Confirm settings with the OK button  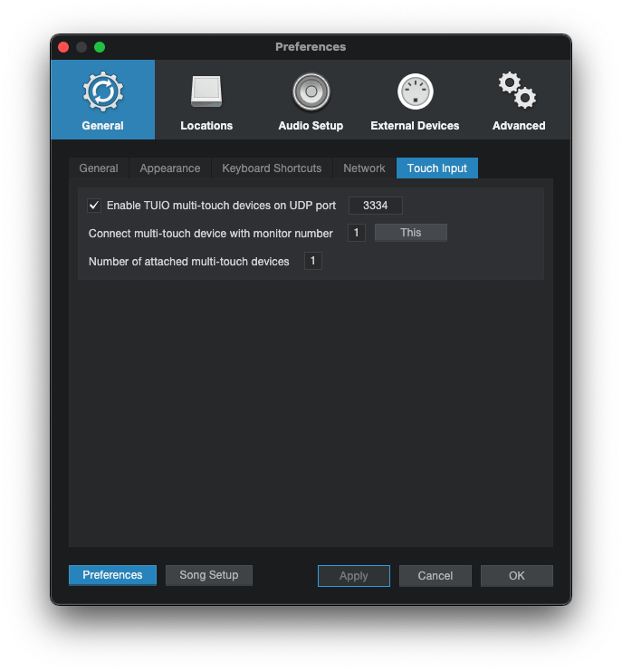(x=516, y=576)
